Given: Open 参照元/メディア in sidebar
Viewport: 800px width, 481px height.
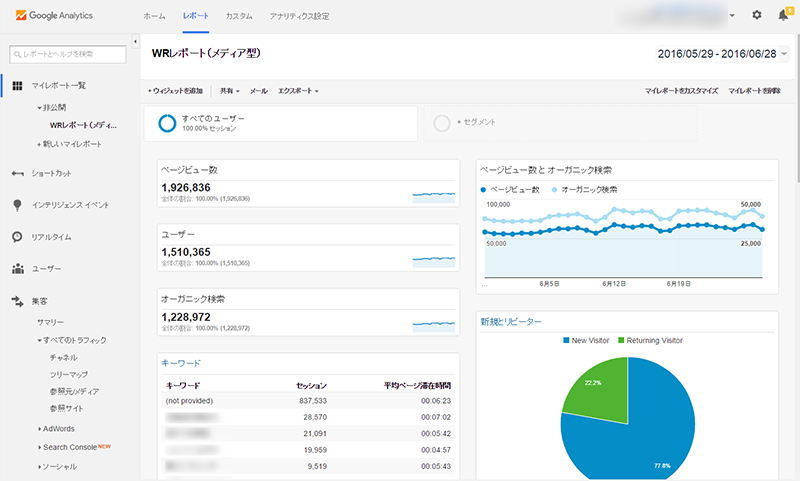Looking at the screenshot, I should pos(74,392).
